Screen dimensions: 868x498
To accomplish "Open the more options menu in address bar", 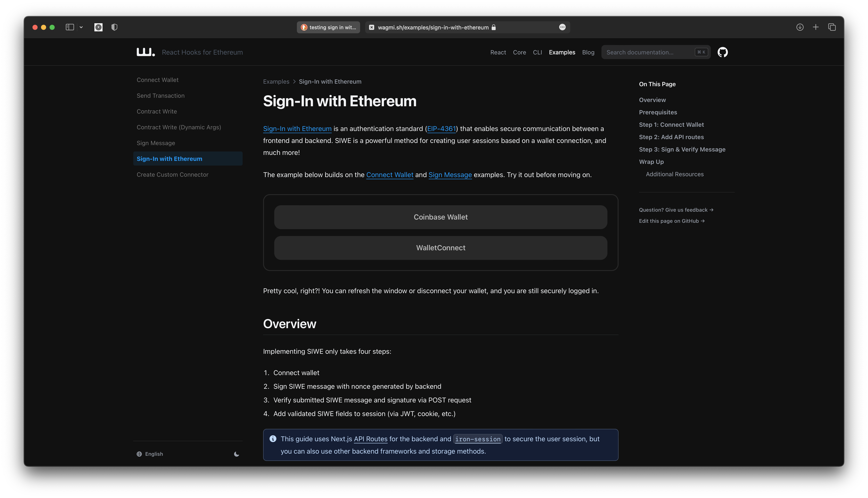I will (x=562, y=27).
